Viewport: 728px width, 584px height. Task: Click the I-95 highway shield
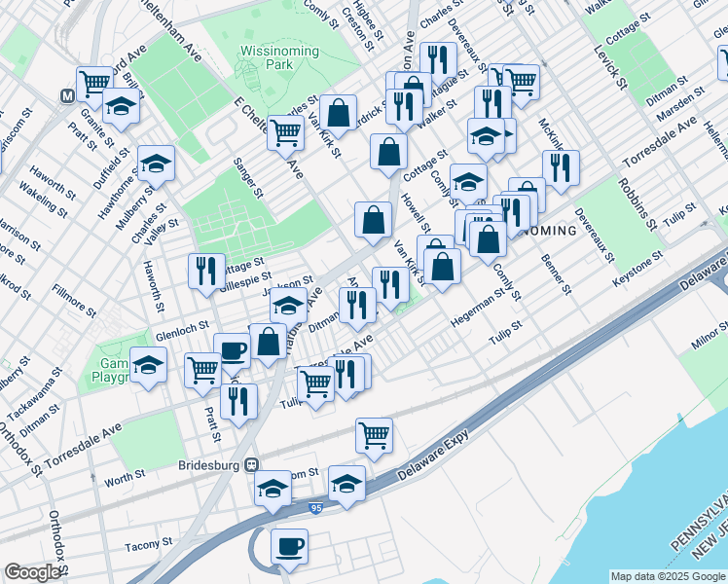pos(315,508)
